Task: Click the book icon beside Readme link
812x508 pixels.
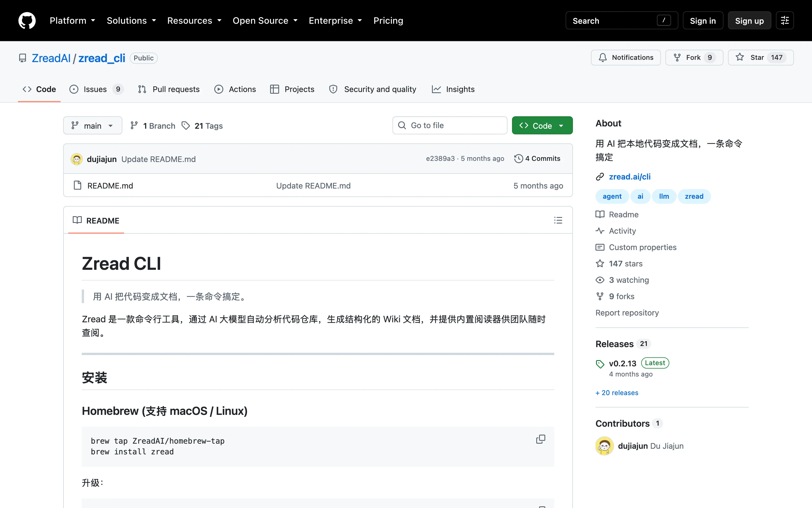Action: click(600, 214)
